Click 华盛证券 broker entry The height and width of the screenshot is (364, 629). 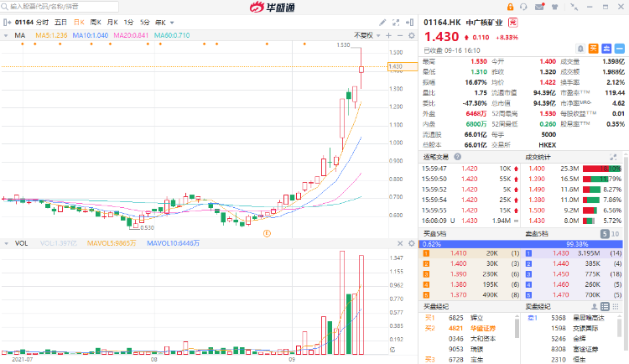tap(483, 328)
